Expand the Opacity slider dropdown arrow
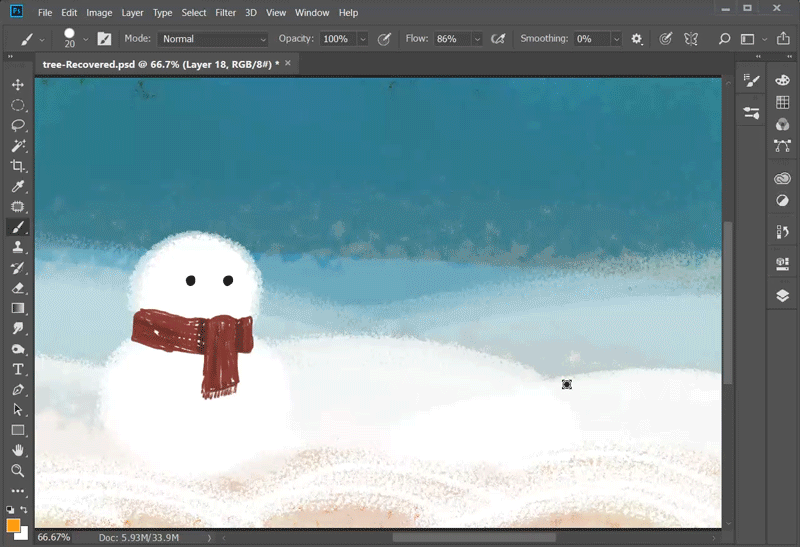The image size is (800, 547). pyautogui.click(x=362, y=39)
